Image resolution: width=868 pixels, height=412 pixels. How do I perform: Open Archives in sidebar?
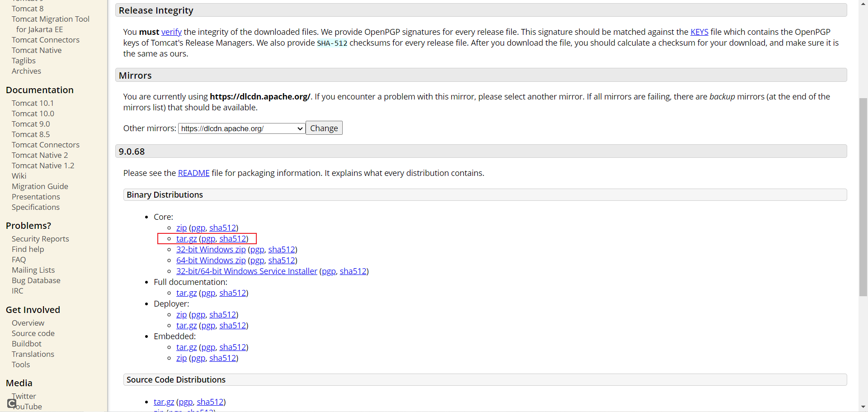point(26,71)
